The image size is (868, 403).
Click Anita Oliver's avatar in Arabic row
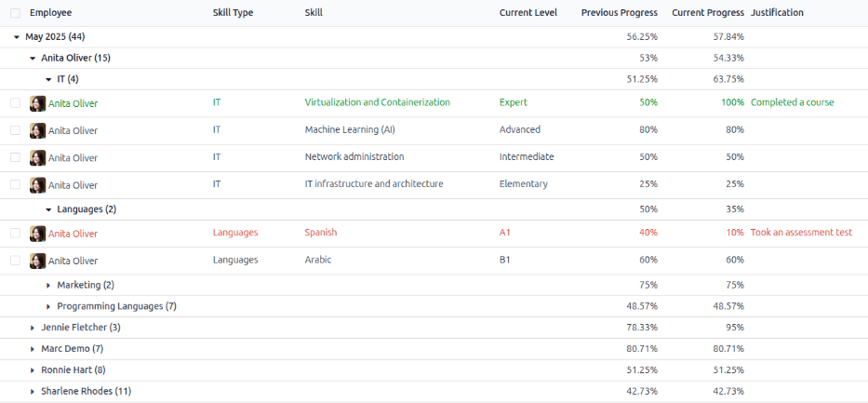click(x=37, y=261)
